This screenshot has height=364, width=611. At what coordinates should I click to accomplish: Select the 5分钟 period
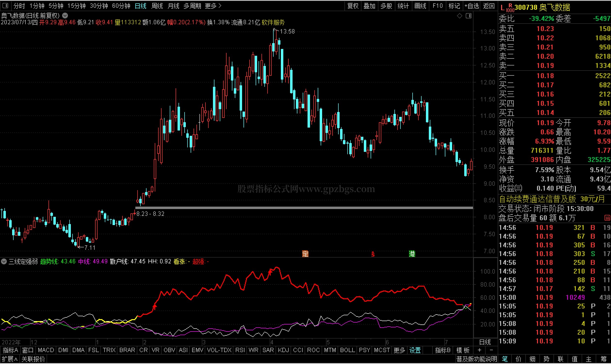pyautogui.click(x=56, y=6)
